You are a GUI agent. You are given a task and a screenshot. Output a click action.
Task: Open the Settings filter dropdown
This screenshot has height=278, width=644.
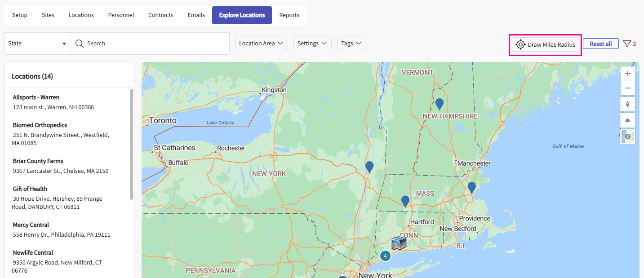click(x=312, y=44)
